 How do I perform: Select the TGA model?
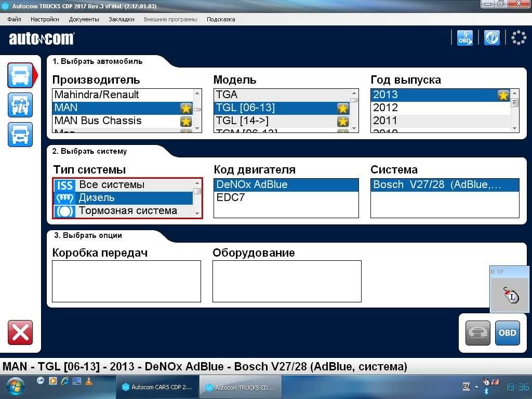[282, 95]
